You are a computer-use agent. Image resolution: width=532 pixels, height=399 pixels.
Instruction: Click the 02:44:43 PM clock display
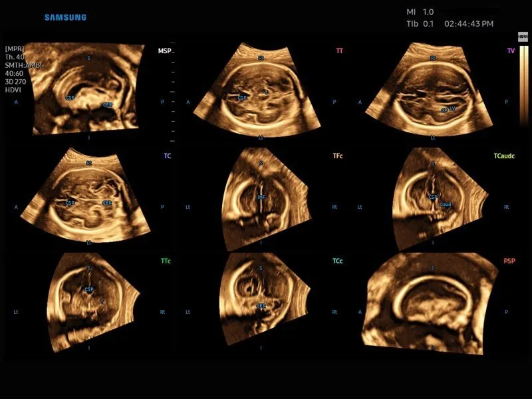(468, 24)
